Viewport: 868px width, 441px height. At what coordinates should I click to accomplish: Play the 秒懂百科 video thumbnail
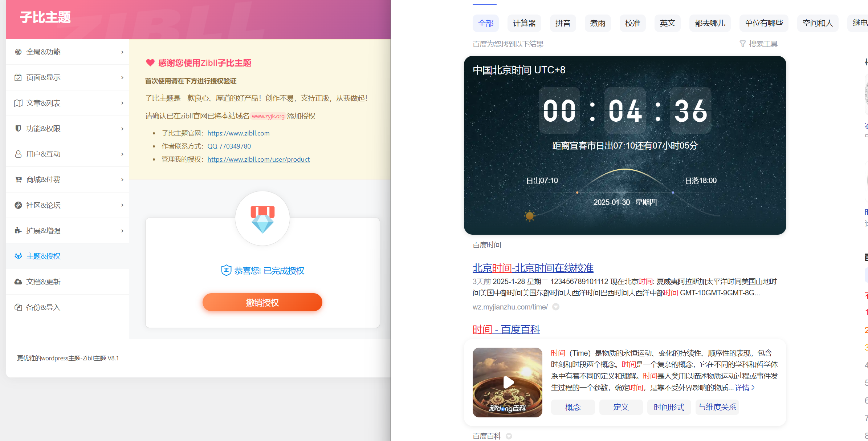pos(508,383)
